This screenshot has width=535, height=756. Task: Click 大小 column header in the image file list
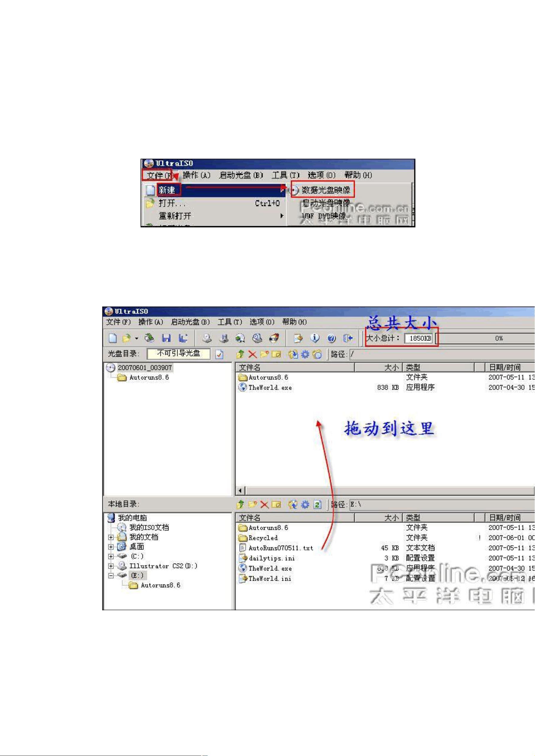coord(379,367)
